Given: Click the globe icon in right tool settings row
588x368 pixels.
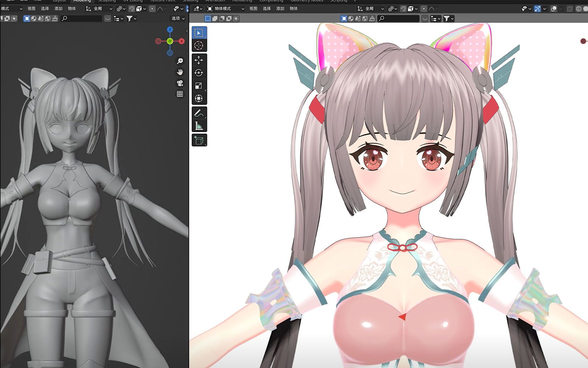Looking at the screenshot, I should tap(365, 18).
